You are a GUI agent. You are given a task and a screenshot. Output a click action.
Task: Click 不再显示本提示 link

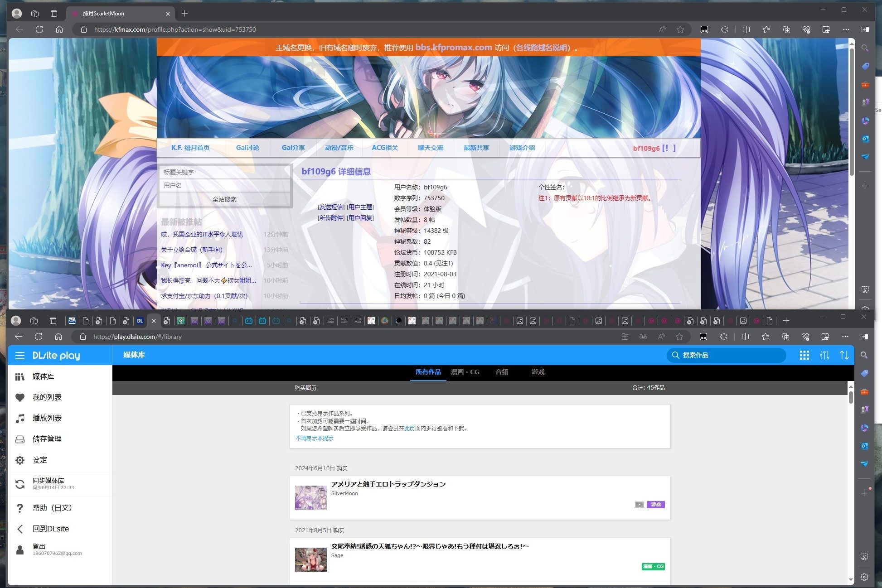tap(315, 439)
